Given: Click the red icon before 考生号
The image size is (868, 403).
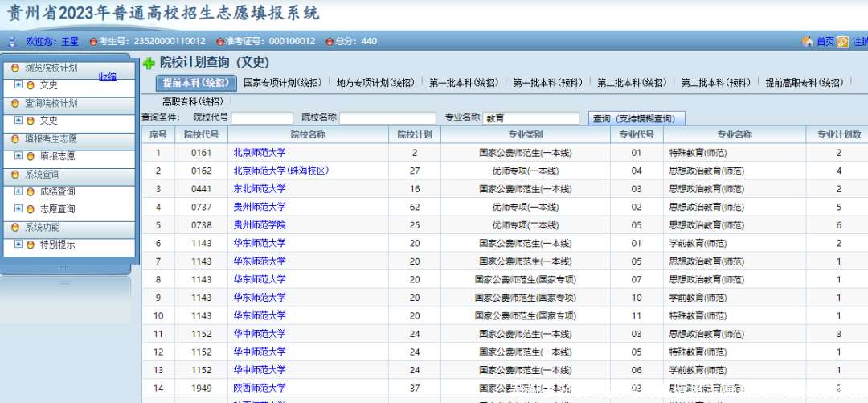Looking at the screenshot, I should point(93,41).
